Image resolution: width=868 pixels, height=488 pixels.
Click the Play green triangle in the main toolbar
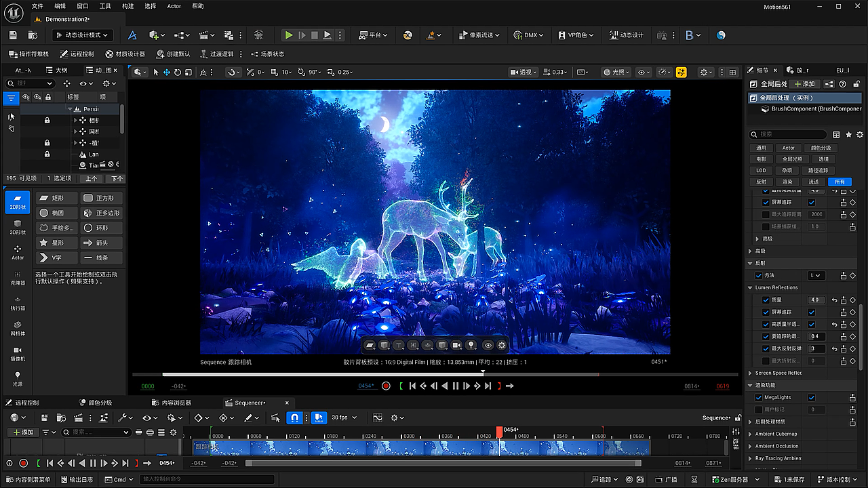[289, 35]
